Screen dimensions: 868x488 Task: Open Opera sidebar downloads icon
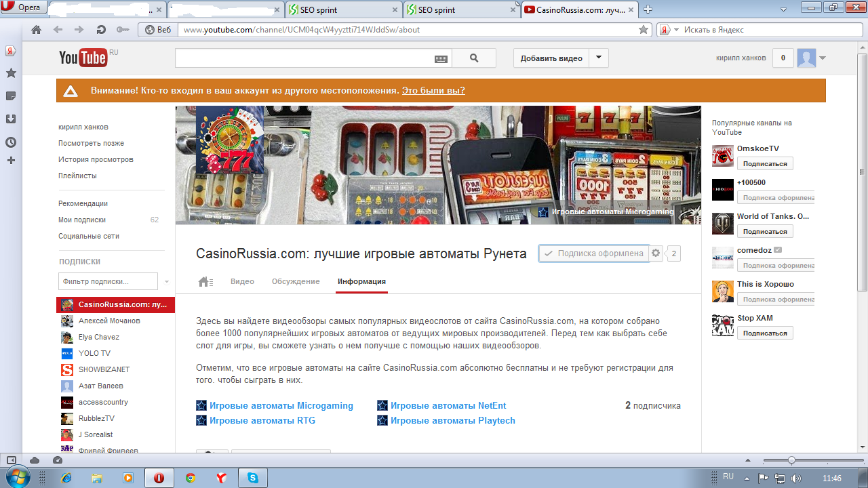point(11,119)
